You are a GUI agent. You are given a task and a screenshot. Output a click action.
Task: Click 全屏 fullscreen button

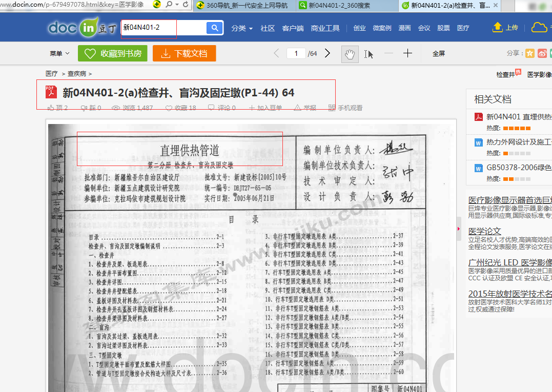439,53
